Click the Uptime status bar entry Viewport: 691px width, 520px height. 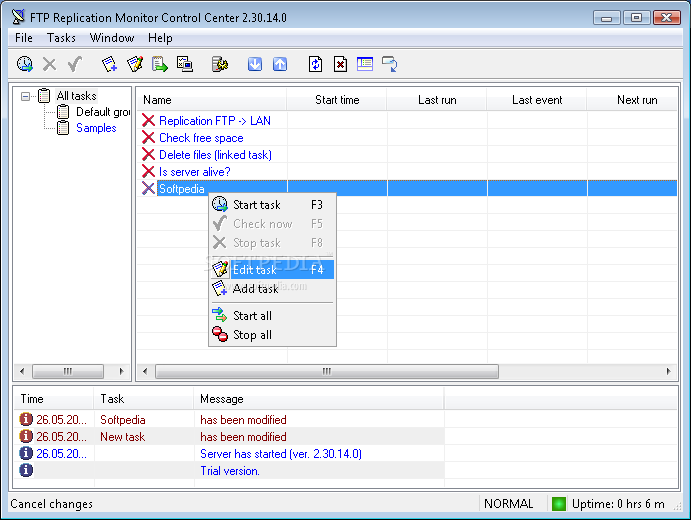pos(618,504)
